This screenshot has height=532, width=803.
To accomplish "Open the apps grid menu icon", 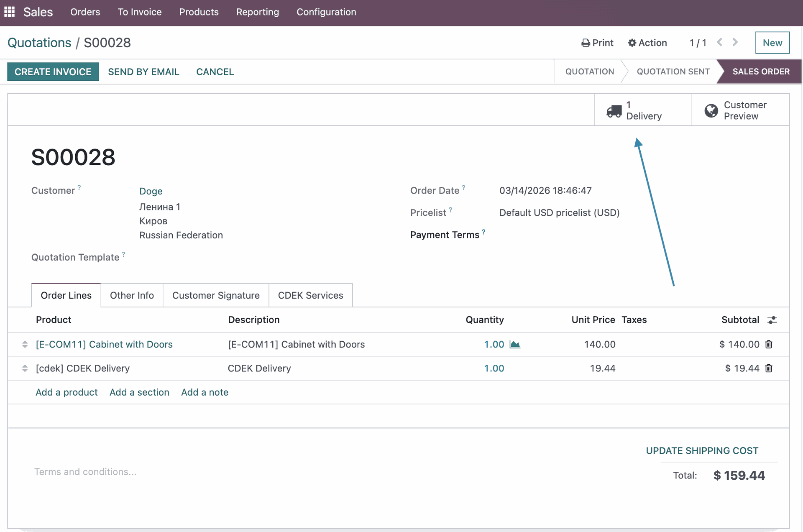I will pos(9,12).
